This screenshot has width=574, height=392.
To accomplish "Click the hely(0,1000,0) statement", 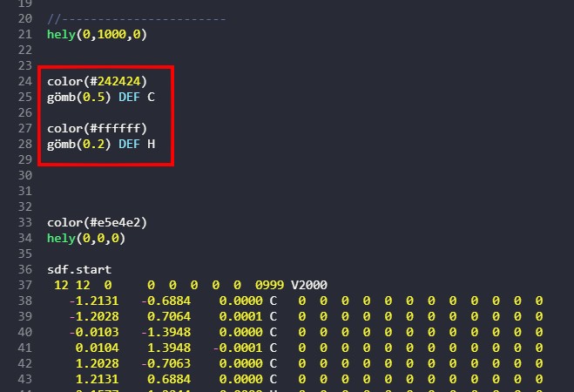I will (98, 34).
